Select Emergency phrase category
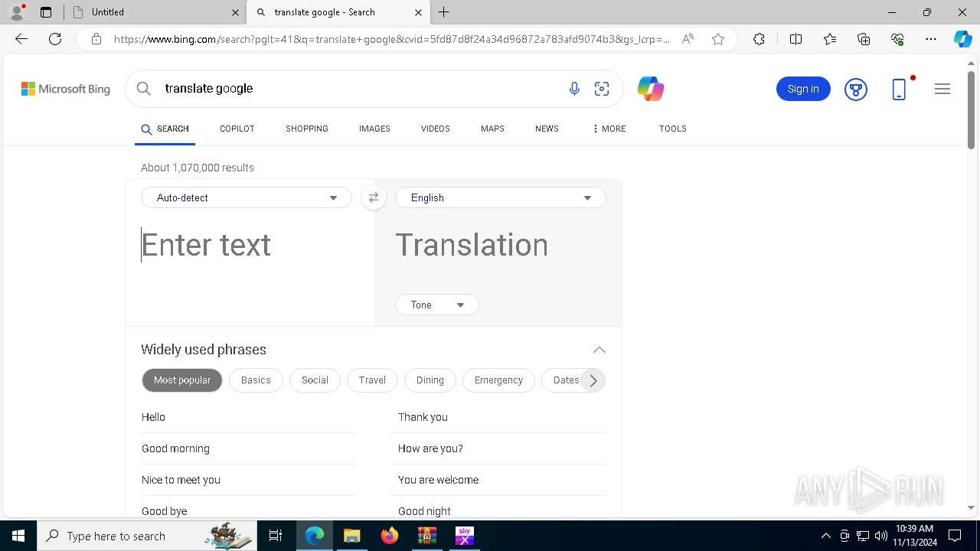 [x=498, y=380]
